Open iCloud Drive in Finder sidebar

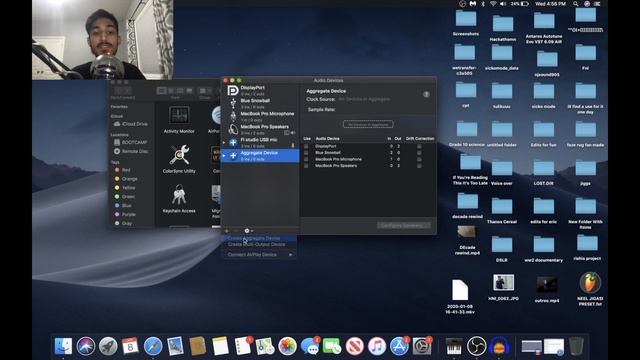coord(131,124)
